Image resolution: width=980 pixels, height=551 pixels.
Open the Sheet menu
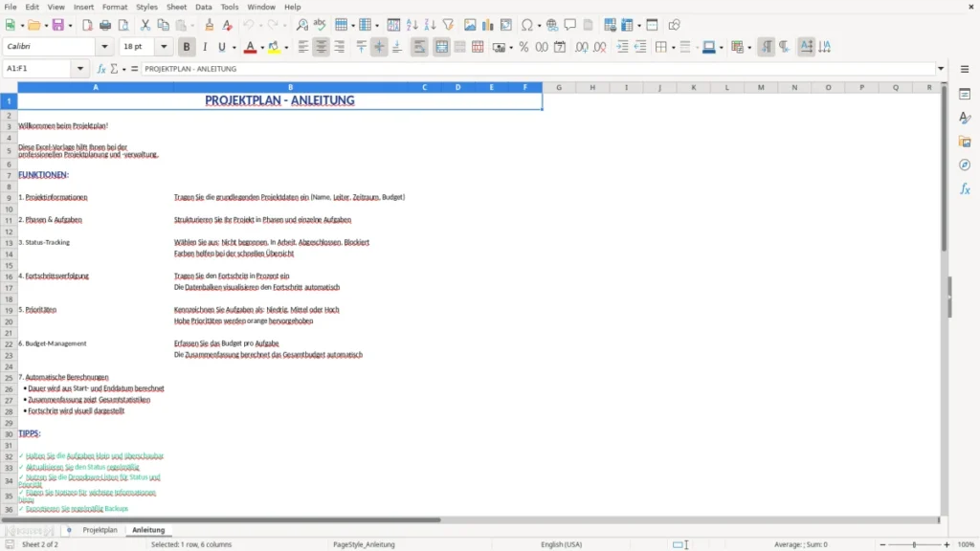[x=176, y=7]
